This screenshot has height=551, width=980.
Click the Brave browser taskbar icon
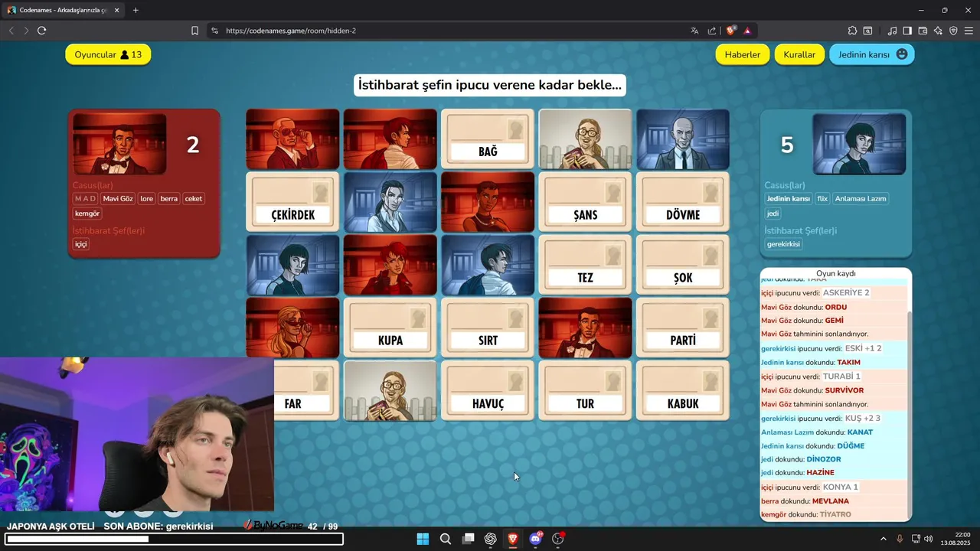pyautogui.click(x=513, y=539)
